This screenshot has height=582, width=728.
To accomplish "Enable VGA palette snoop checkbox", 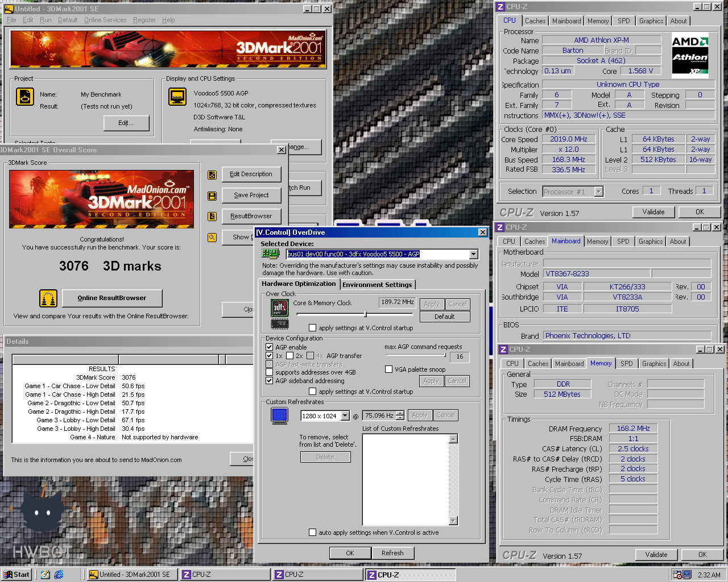I will point(389,369).
